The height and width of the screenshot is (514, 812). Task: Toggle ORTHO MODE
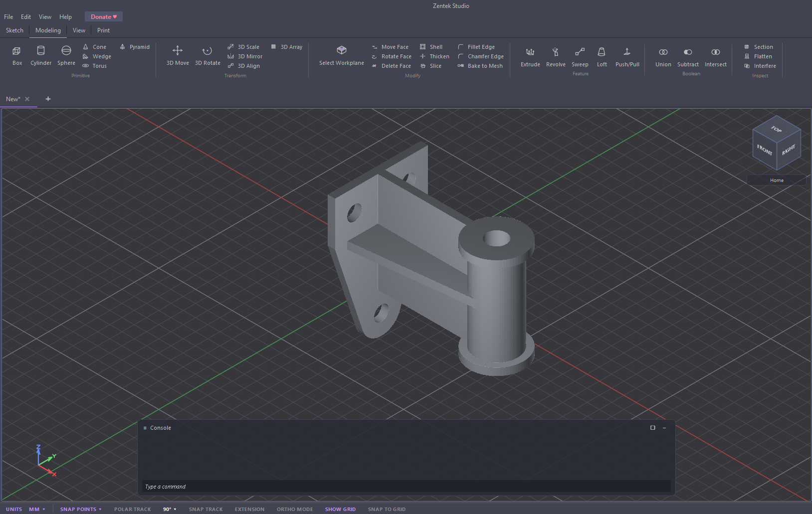tap(295, 509)
